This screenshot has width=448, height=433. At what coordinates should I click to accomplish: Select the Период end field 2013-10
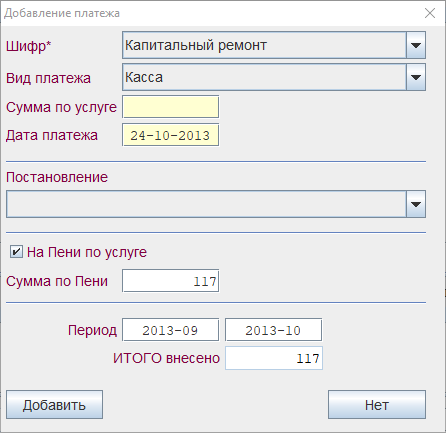pyautogui.click(x=274, y=330)
